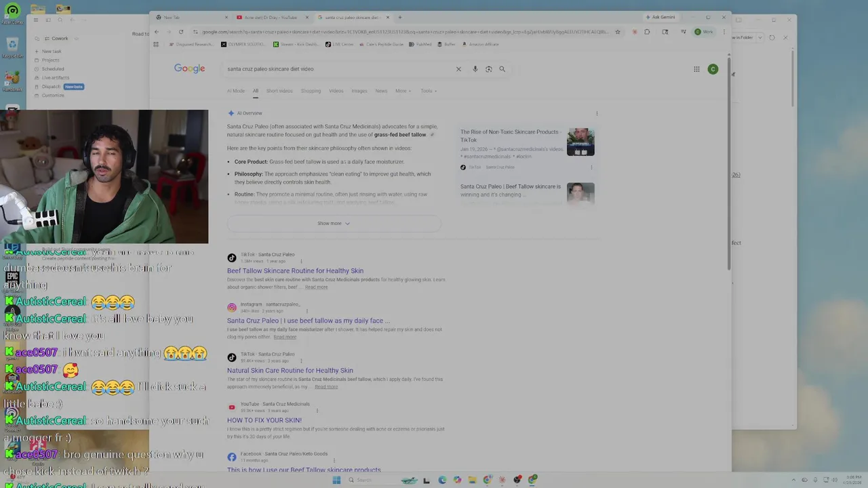This screenshot has height=488, width=868.
Task: Open the Windows Start menu
Action: tap(336, 480)
